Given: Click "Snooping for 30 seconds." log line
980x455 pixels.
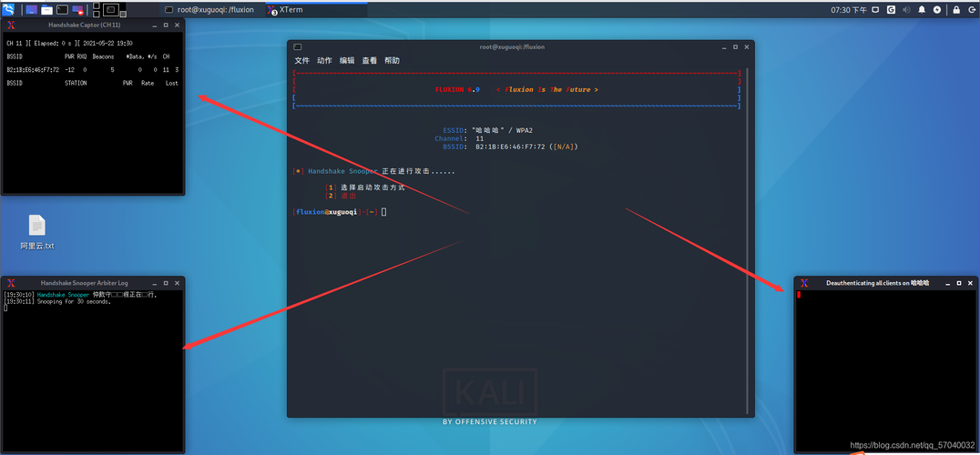Looking at the screenshot, I should 56,301.
